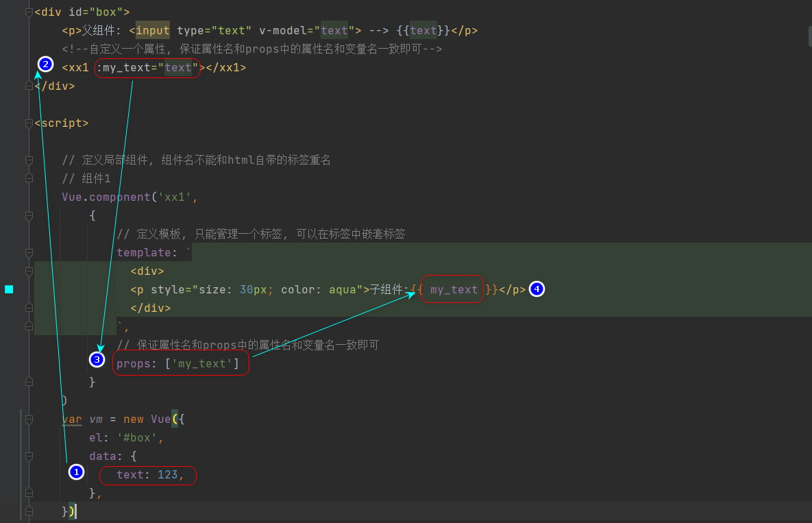The width and height of the screenshot is (812, 523).
Task: Collapse the fold marker beside <script> tag
Action: pyautogui.click(x=29, y=123)
